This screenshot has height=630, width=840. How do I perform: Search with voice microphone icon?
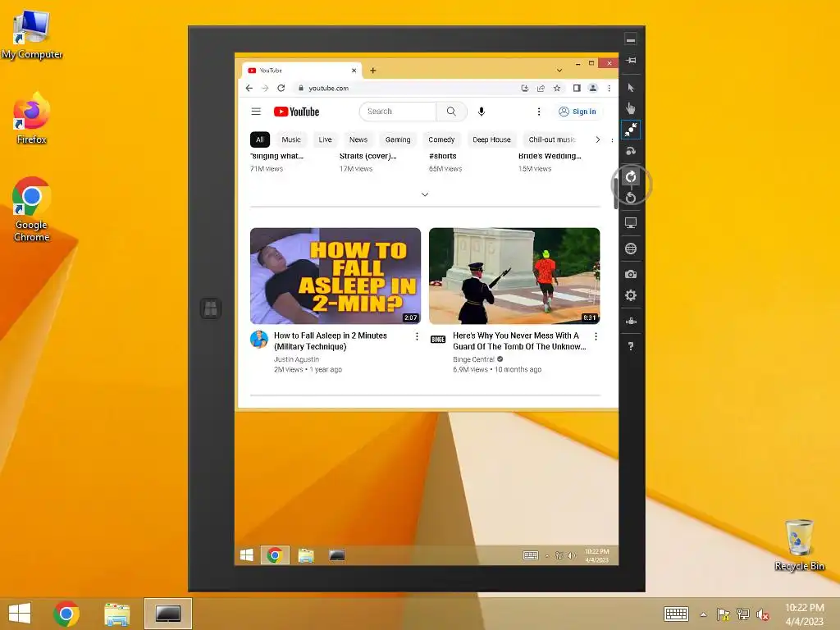click(x=482, y=112)
